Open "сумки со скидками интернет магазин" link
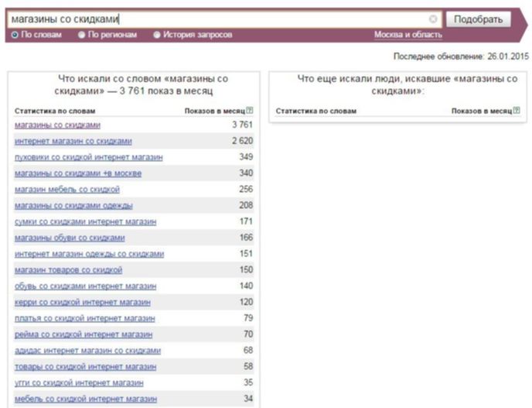This screenshot has width=532, height=408. (86, 222)
